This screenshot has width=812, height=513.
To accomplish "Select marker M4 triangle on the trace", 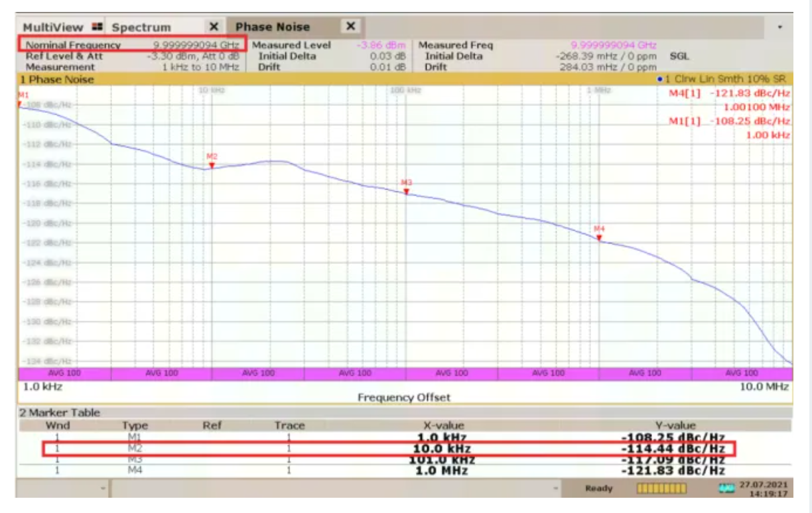I will coord(599,237).
